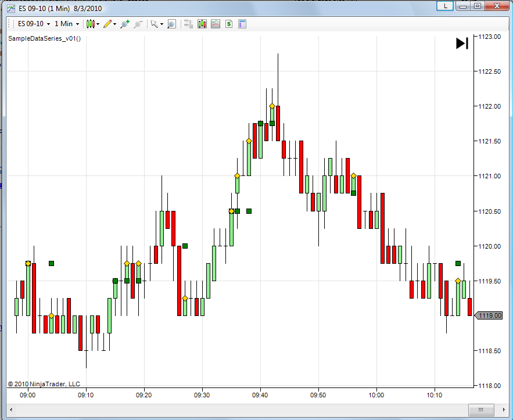Click the toolbar drag grip handle
Viewport: 513px width, 420px height.
[x=9, y=24]
